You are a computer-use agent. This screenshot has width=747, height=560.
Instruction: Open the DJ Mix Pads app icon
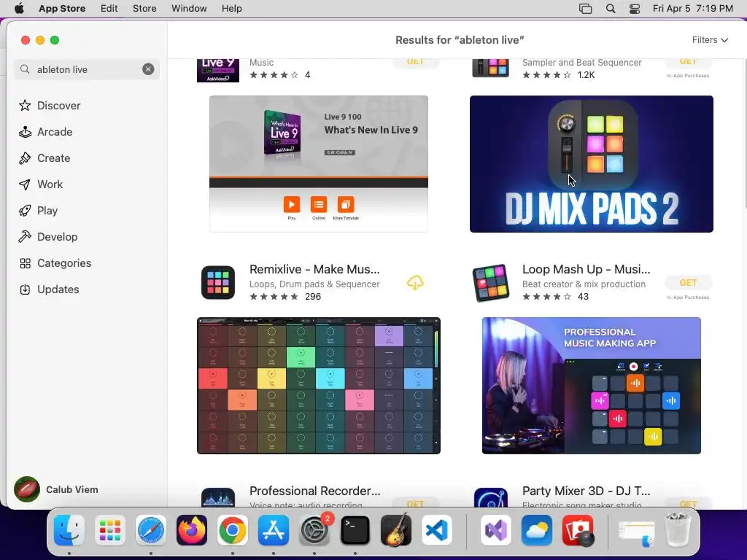click(491, 68)
